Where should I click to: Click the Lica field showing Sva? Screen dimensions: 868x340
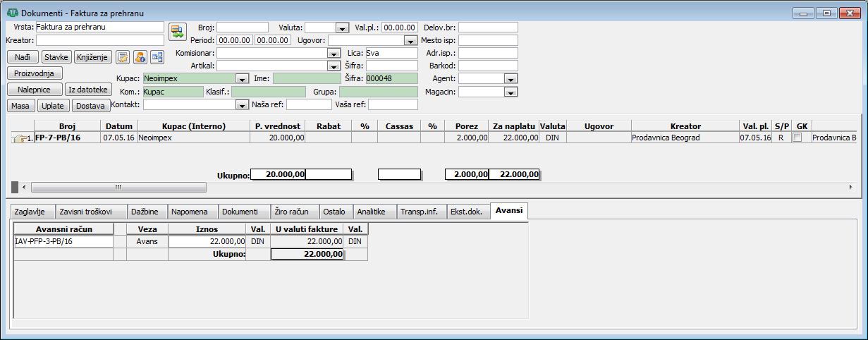point(391,53)
